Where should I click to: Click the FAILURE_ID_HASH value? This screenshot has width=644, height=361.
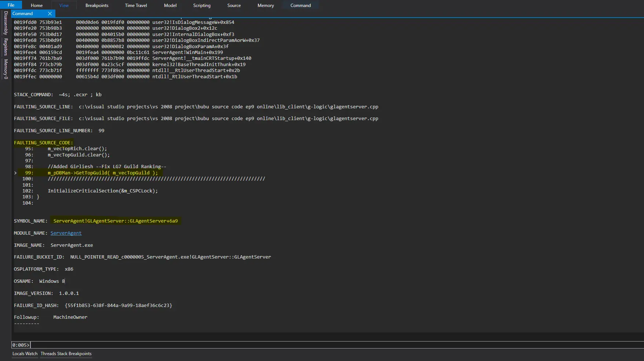(x=119, y=305)
